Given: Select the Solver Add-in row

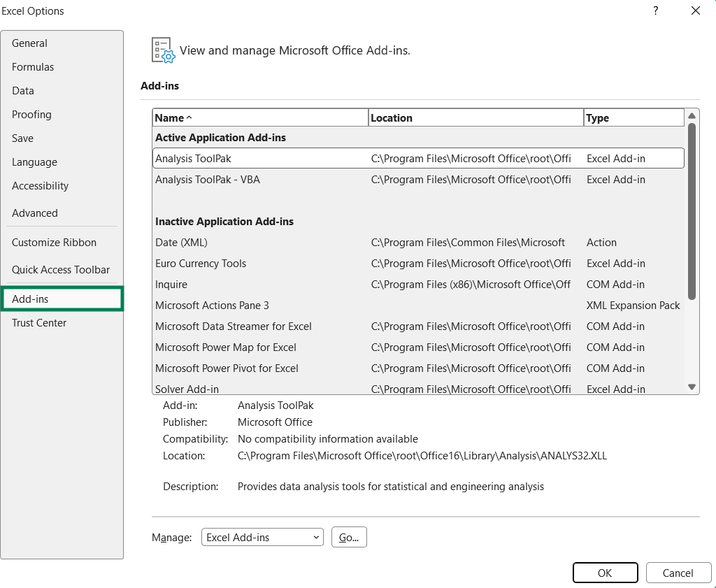Looking at the screenshot, I should coord(418,388).
